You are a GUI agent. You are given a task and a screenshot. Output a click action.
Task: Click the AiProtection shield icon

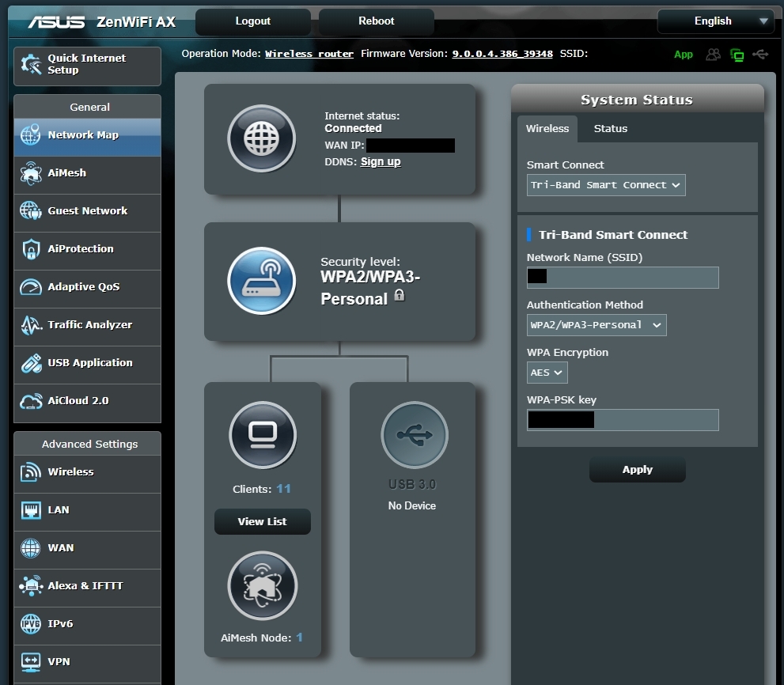(31, 249)
